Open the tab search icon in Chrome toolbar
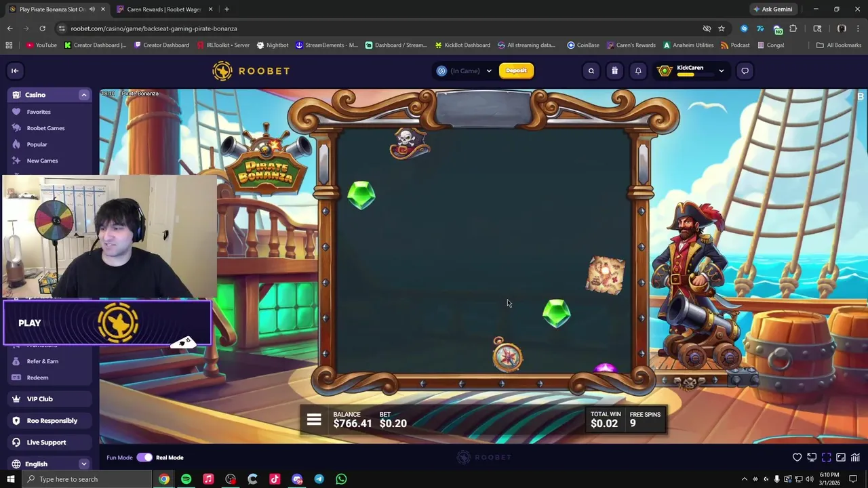868x488 pixels. [x=817, y=28]
